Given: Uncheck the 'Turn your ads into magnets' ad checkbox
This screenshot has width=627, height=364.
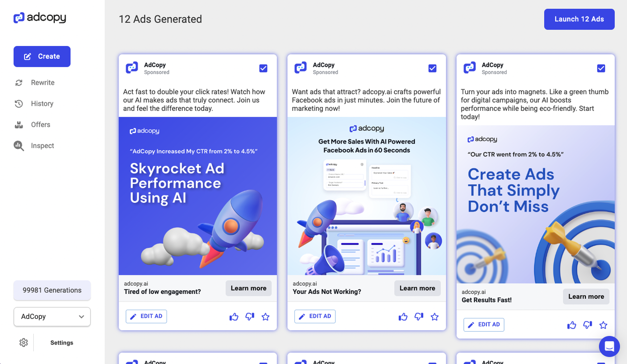Looking at the screenshot, I should [601, 68].
